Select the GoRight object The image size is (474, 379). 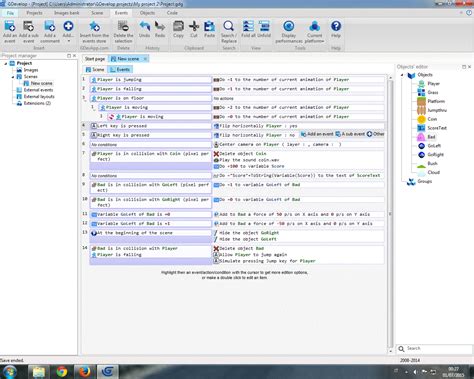click(435, 155)
